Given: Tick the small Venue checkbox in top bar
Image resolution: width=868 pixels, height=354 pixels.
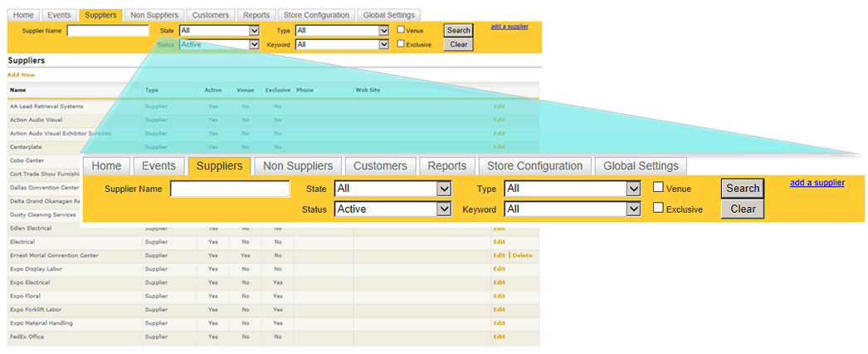Looking at the screenshot, I should pos(401,30).
